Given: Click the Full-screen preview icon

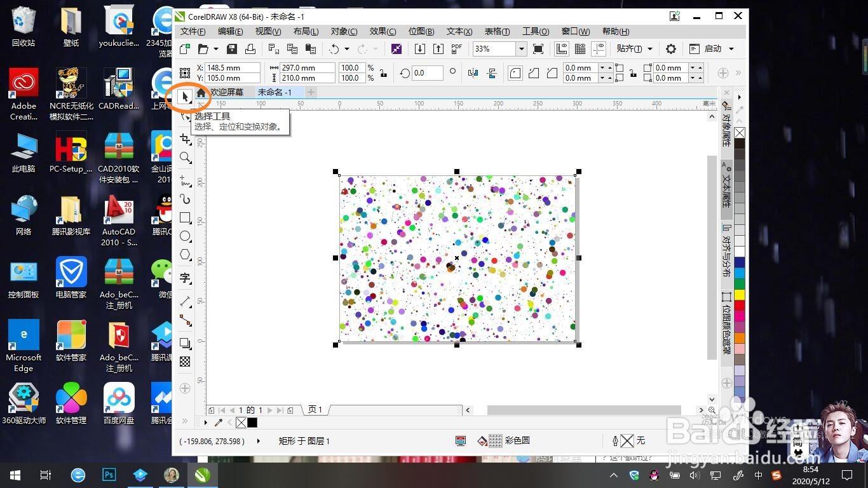Looking at the screenshot, I should point(538,49).
